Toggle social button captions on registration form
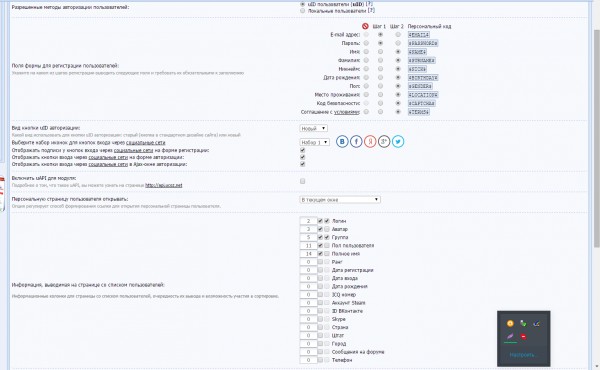The height and width of the screenshot is (370, 600). pyautogui.click(x=303, y=150)
